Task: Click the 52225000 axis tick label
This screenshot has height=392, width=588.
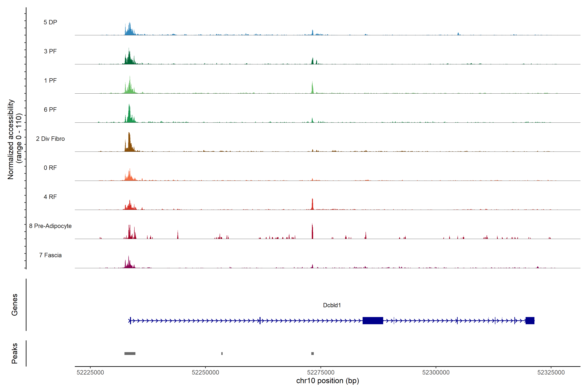Action: click(90, 373)
